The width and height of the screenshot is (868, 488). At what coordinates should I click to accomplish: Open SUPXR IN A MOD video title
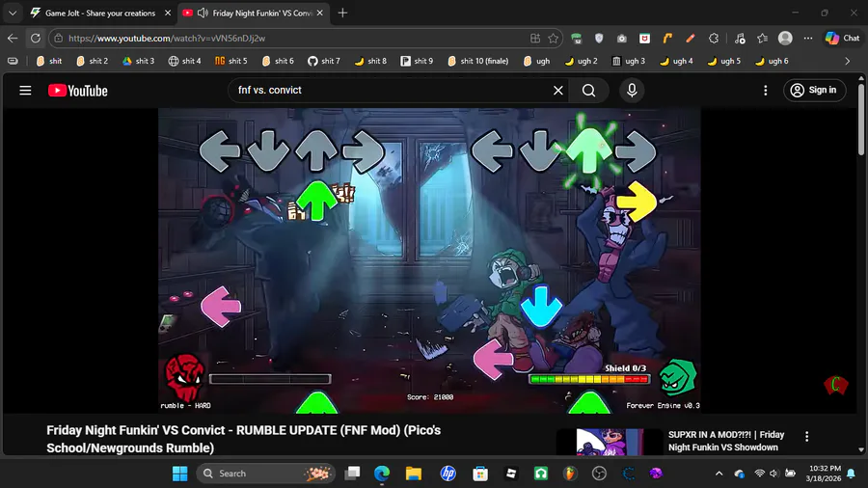pos(725,441)
